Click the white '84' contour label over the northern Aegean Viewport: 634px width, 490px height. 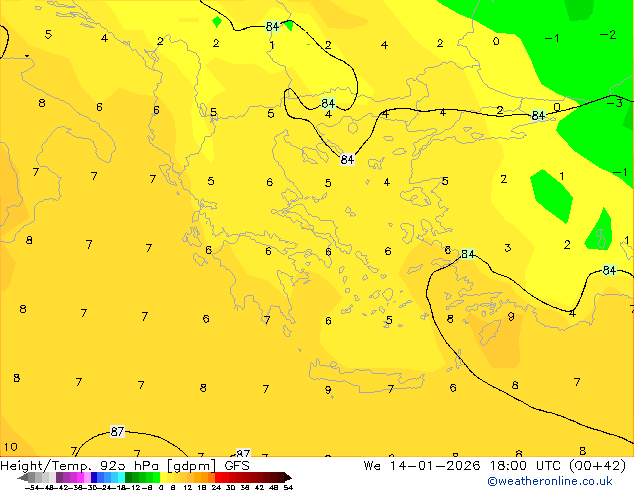347,159
